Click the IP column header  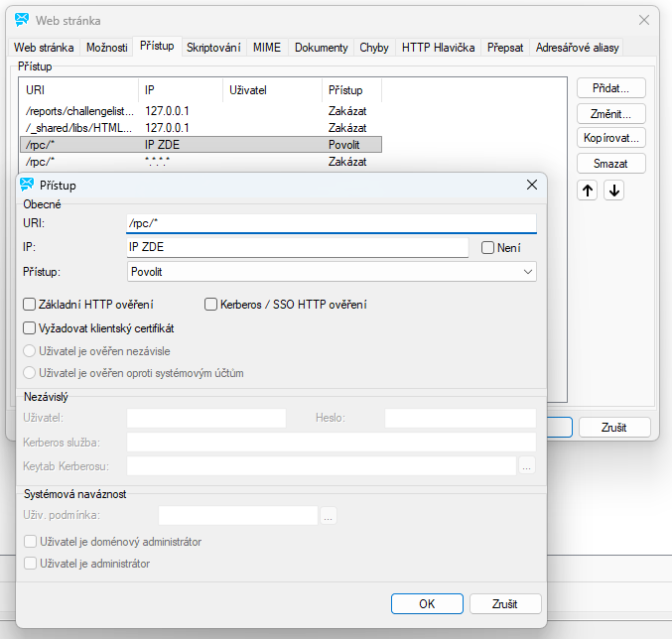(x=181, y=90)
